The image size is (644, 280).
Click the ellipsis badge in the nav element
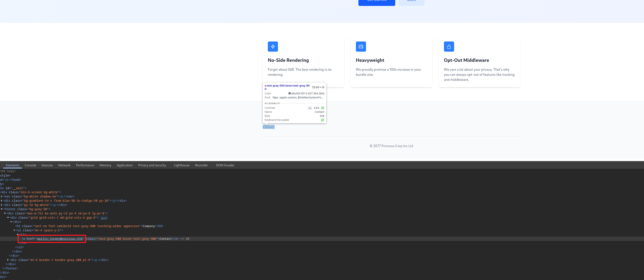tap(62, 196)
